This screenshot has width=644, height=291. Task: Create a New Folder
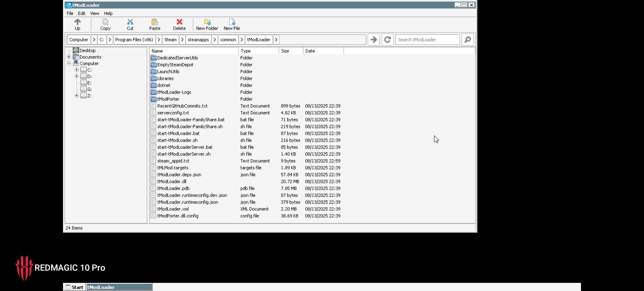pos(207,24)
